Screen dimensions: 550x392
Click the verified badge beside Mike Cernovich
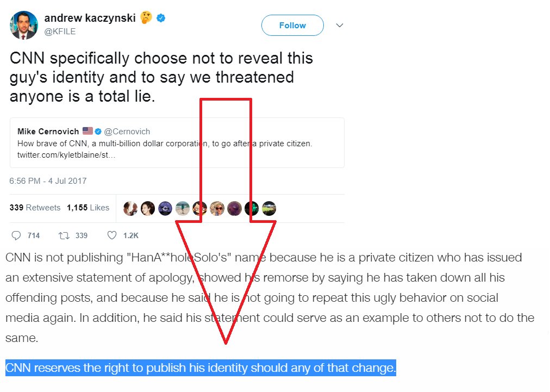(x=98, y=132)
